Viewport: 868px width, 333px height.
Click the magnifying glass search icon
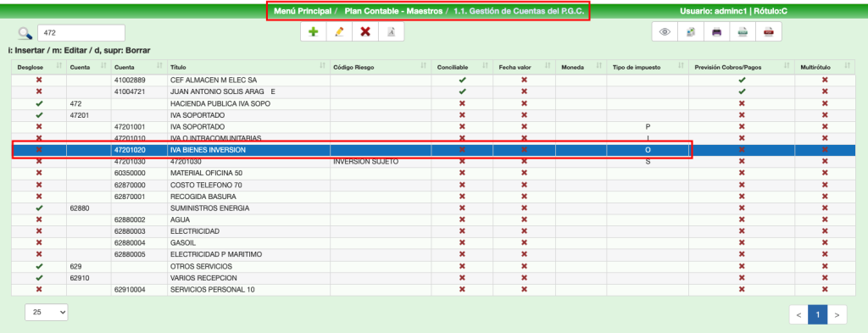coord(25,33)
